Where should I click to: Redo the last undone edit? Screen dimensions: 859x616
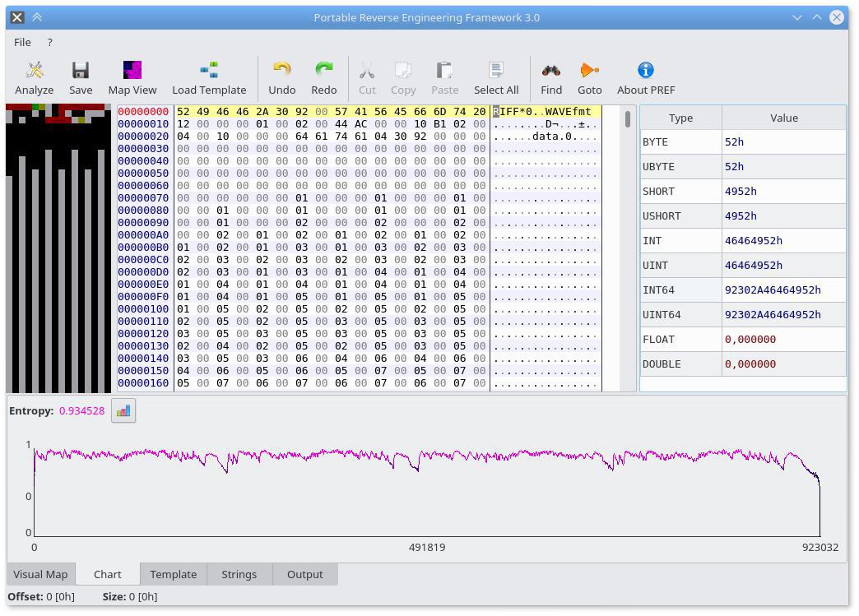click(x=323, y=78)
